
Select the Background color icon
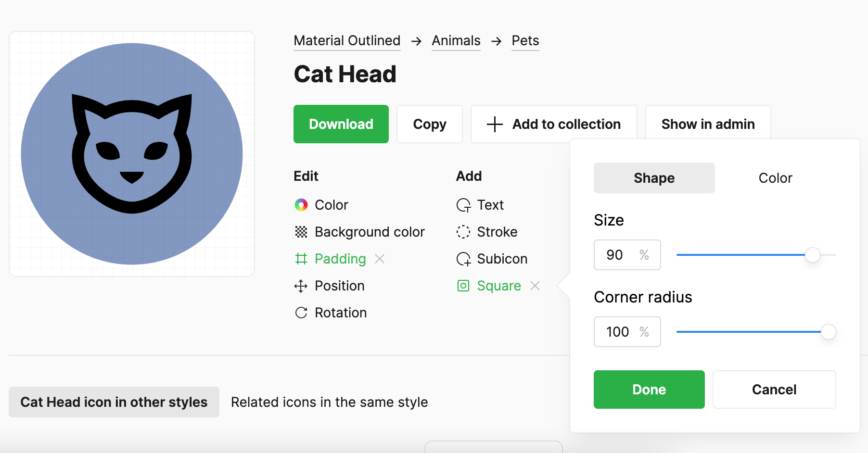coord(301,231)
